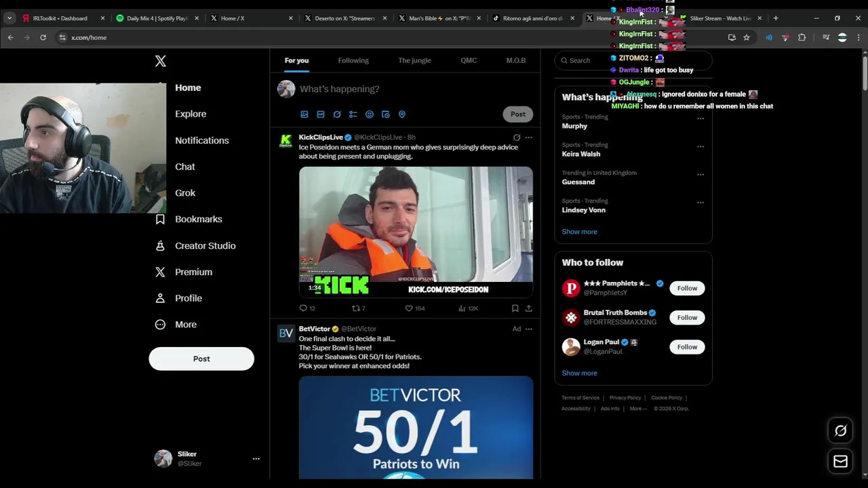The width and height of the screenshot is (868, 488).
Task: Schedule the post with the calendar icon
Action: (386, 115)
